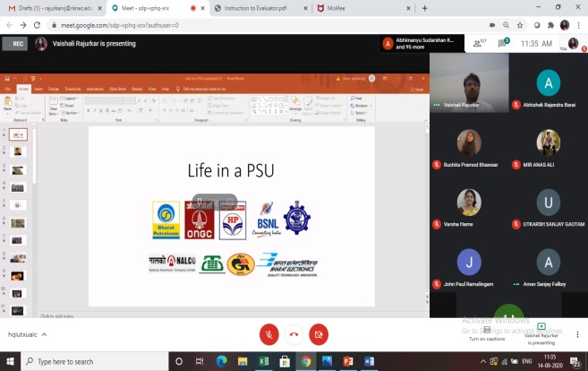Viewport: 588px width, 371px height.
Task: Open the Slide Show tab in PowerPoint
Action: click(118, 89)
